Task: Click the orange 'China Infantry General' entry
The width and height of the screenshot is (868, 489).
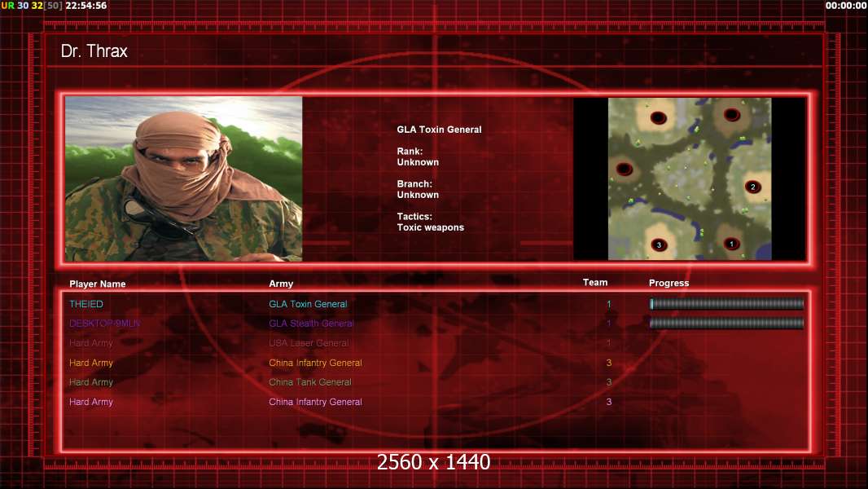Action: tap(315, 363)
